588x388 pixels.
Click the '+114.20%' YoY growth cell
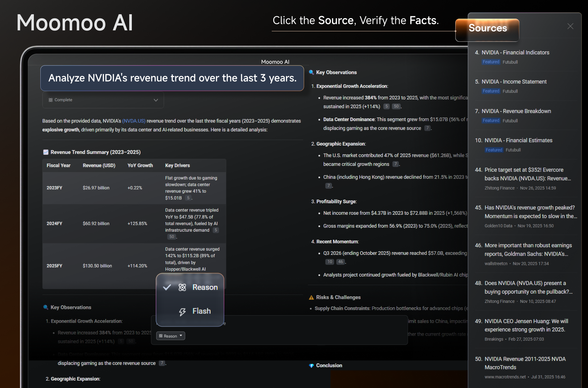(x=137, y=266)
